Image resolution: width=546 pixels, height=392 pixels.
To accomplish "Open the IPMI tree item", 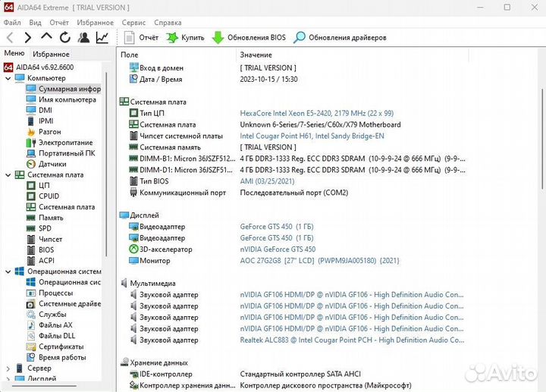I will (x=40, y=121).
